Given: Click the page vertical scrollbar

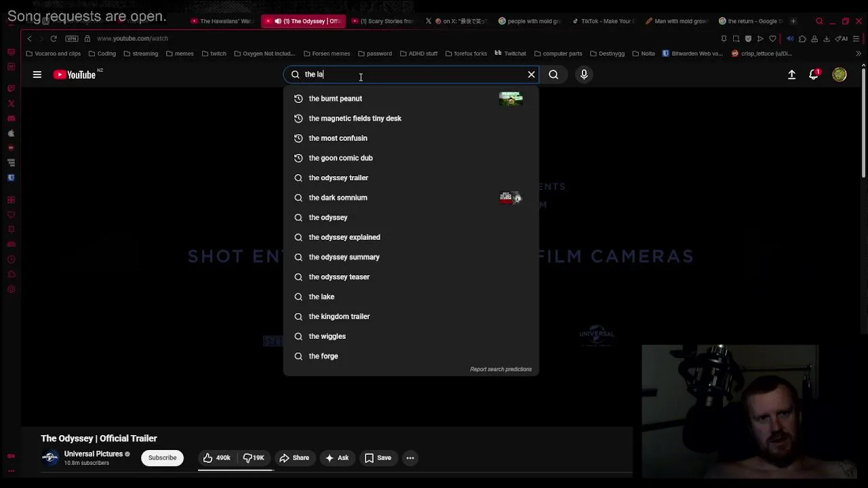Looking at the screenshot, I should click(863, 122).
